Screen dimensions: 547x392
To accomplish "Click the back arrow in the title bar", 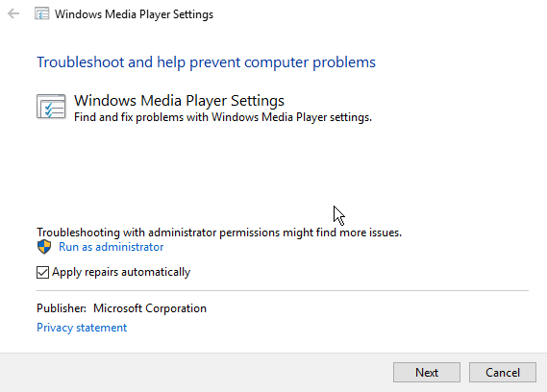I will 13,14.
